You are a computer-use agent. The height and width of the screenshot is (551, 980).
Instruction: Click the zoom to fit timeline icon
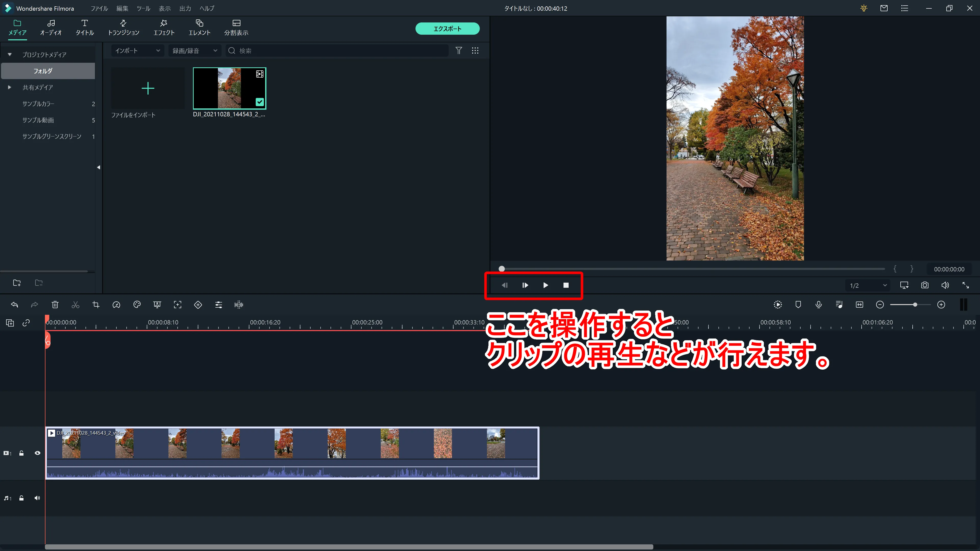(859, 305)
